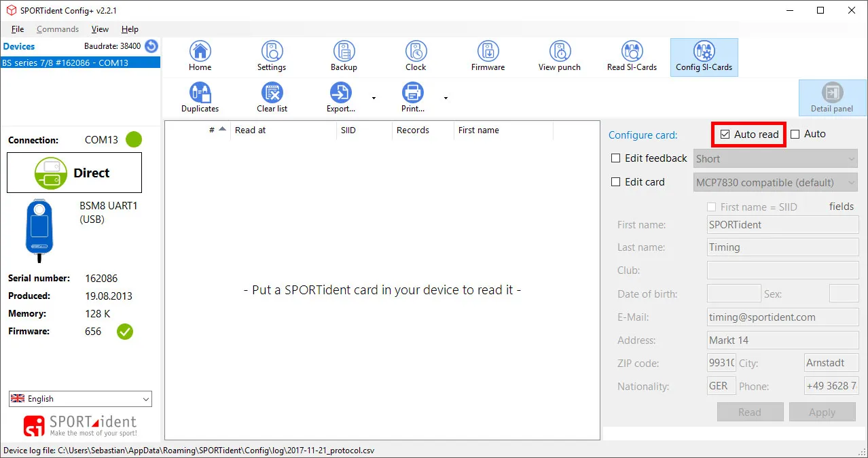Open the Short feedback dropdown
This screenshot has width=868, height=458.
[x=776, y=159]
